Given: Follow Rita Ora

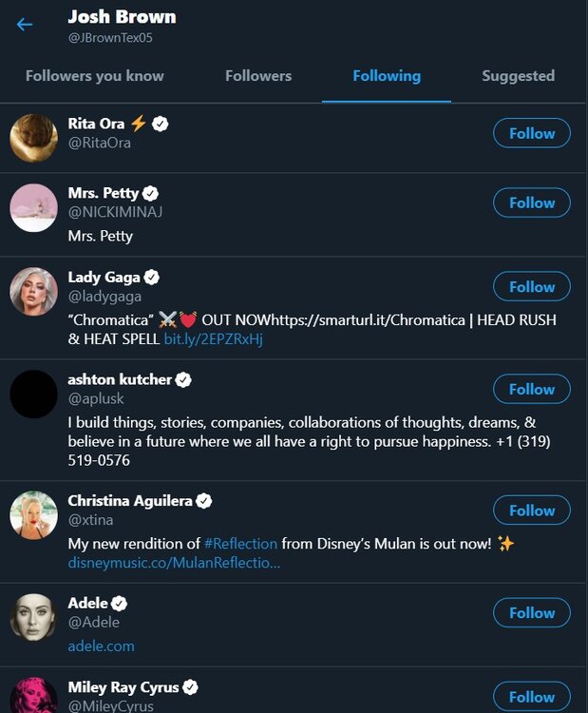Looking at the screenshot, I should [532, 134].
